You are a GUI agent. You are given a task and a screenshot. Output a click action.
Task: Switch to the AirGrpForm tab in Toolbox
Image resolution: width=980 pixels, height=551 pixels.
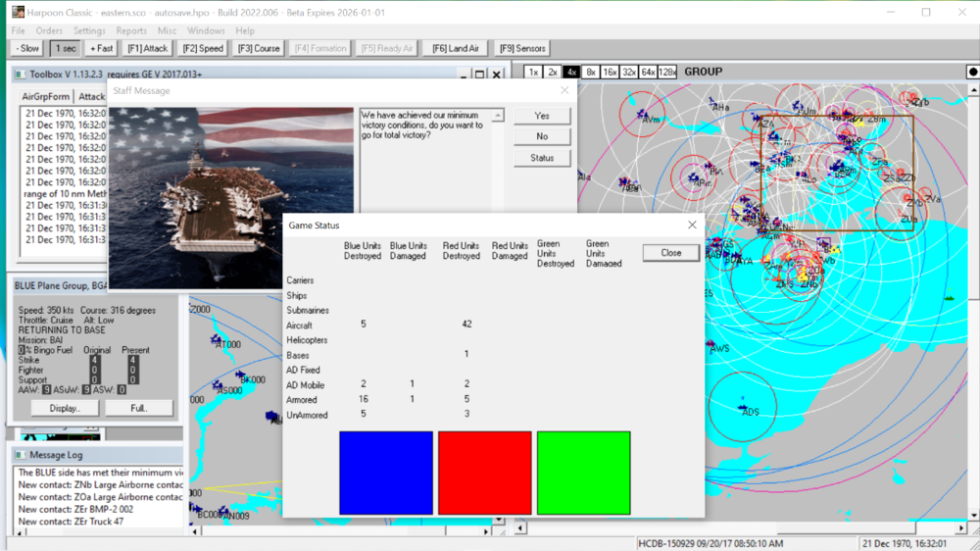click(x=46, y=96)
